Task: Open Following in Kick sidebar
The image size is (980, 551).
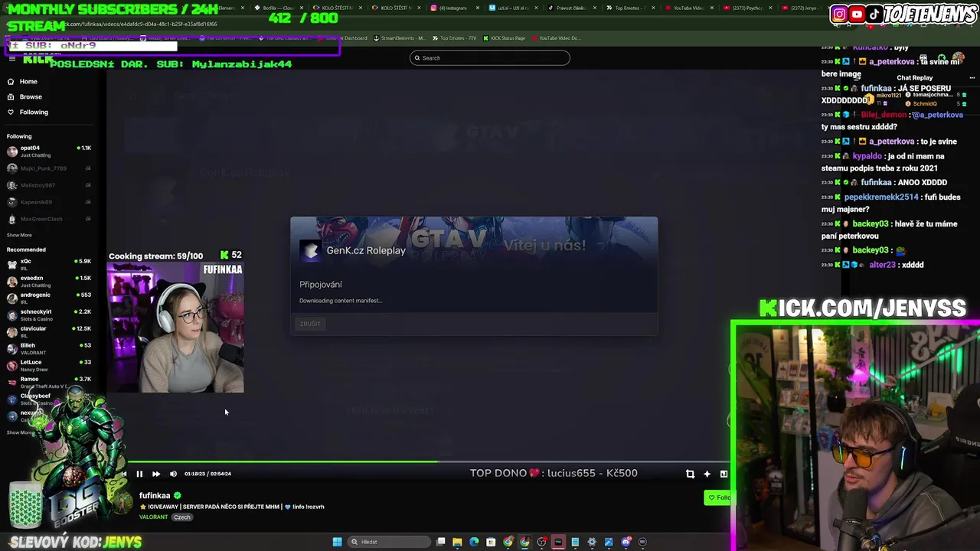Action: [x=34, y=112]
